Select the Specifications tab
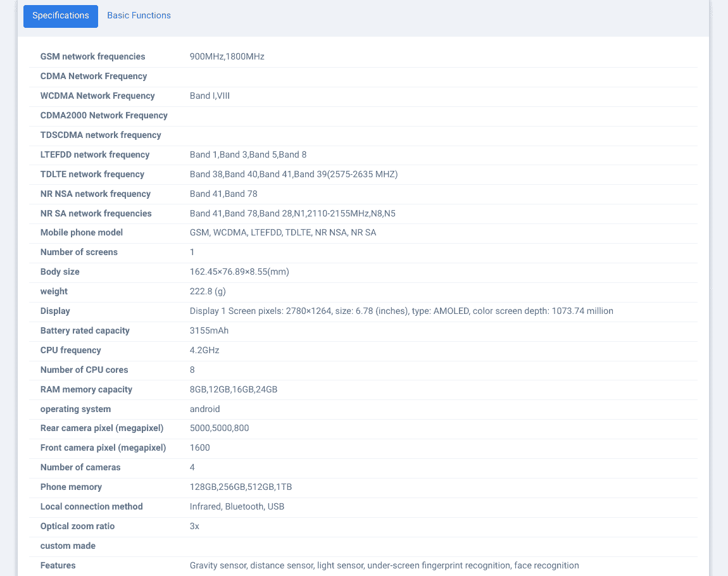 [x=61, y=16]
